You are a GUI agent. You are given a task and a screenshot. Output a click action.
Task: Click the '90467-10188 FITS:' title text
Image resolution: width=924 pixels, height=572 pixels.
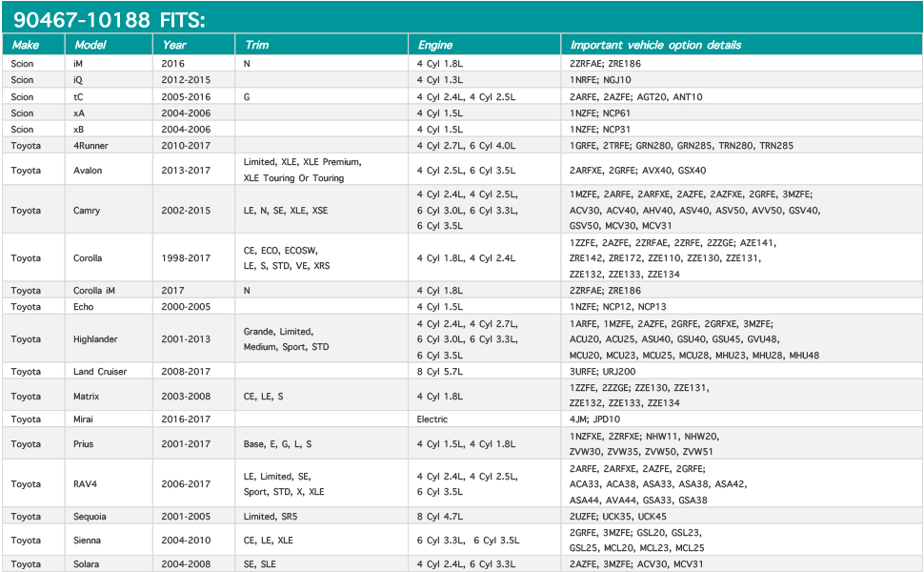[109, 20]
